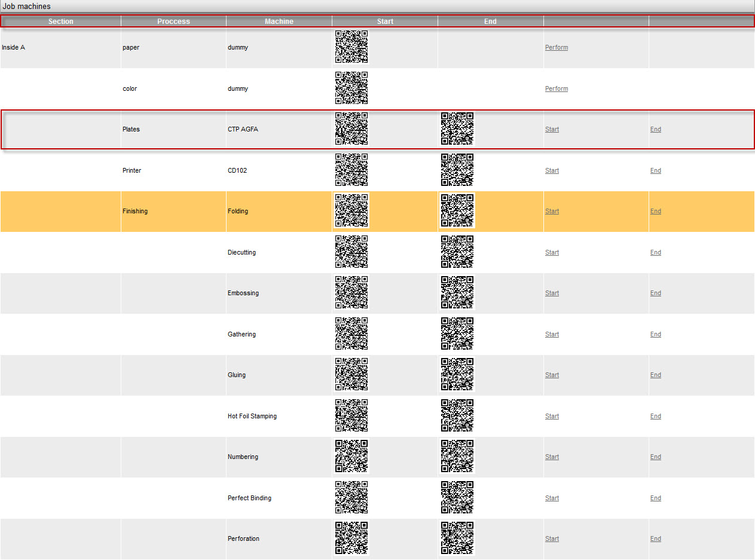This screenshot has height=560, width=755.
Task: Click the end QR code for Folding
Action: point(457,210)
